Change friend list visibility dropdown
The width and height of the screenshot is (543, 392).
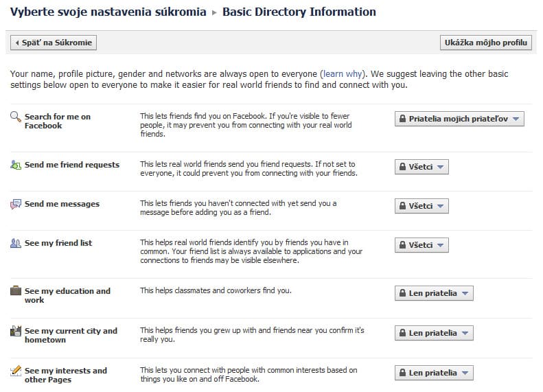[421, 245]
